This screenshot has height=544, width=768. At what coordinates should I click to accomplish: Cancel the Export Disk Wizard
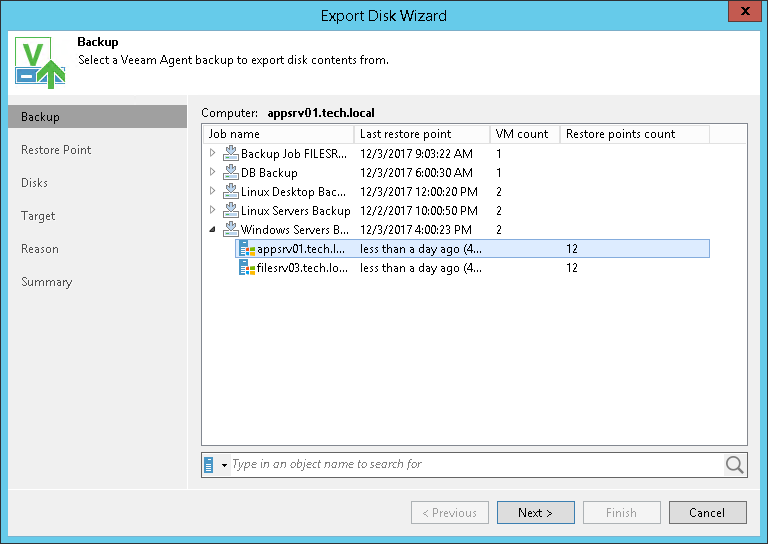pos(708,513)
